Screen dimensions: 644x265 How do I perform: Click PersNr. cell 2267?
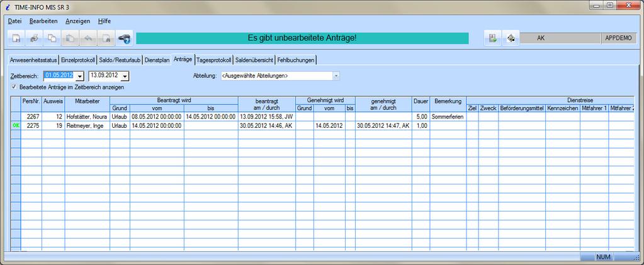[31, 116]
